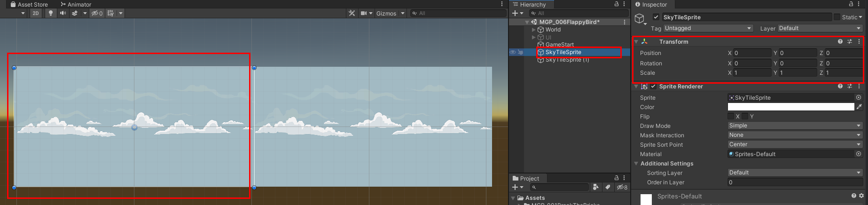Image resolution: width=868 pixels, height=205 pixels.
Task: Open the Draw Mode dropdown
Action: click(x=795, y=126)
